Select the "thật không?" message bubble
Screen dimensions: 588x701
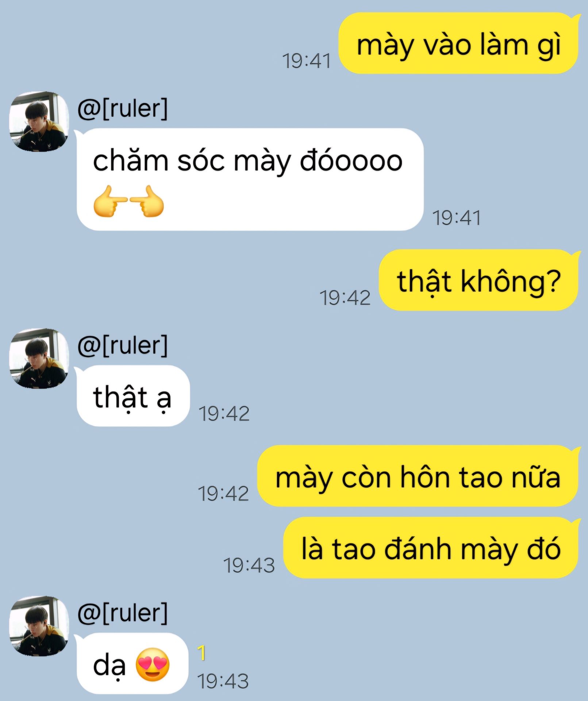point(479,280)
